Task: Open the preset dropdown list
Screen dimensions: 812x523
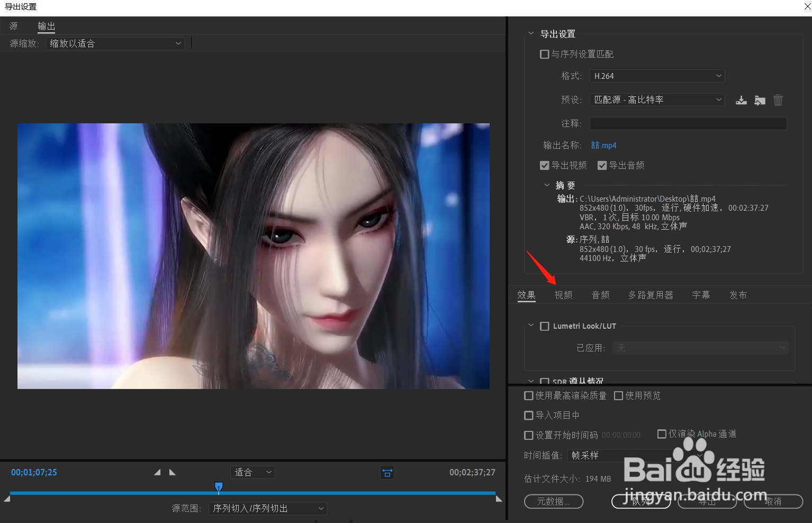Action: (x=657, y=100)
